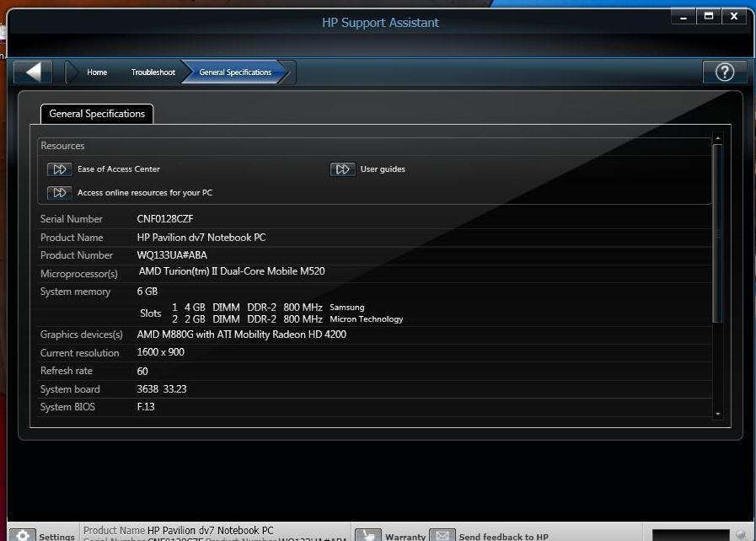Click the Access online resources arrow icon
The width and height of the screenshot is (756, 541).
[59, 193]
